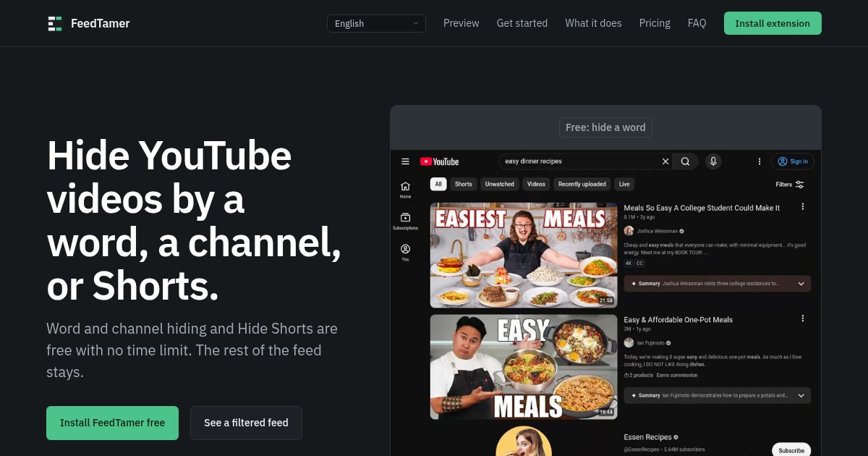The height and width of the screenshot is (456, 868).
Task: Open the Pricing menu item
Action: [655, 23]
